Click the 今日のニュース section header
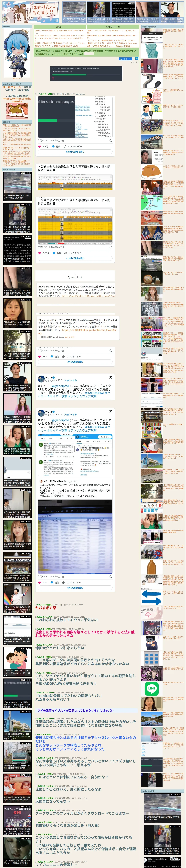This screenshot has height=868, width=186. [112, 27]
